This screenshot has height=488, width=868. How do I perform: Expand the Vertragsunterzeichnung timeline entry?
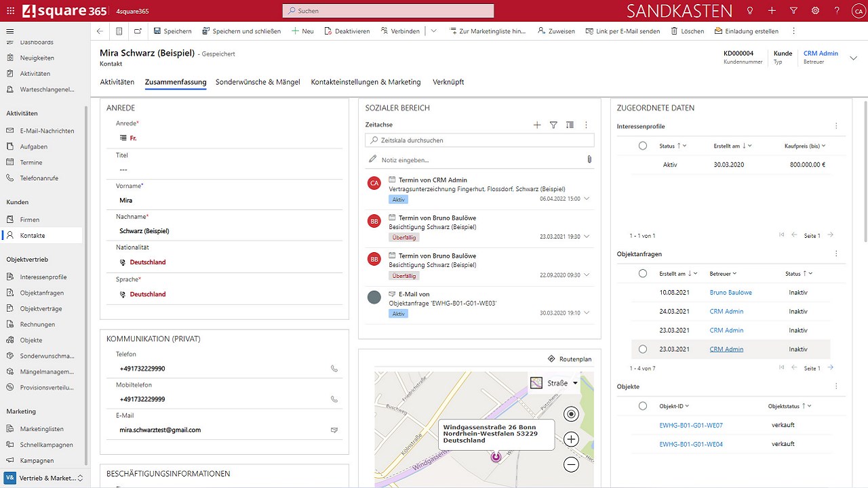(587, 199)
